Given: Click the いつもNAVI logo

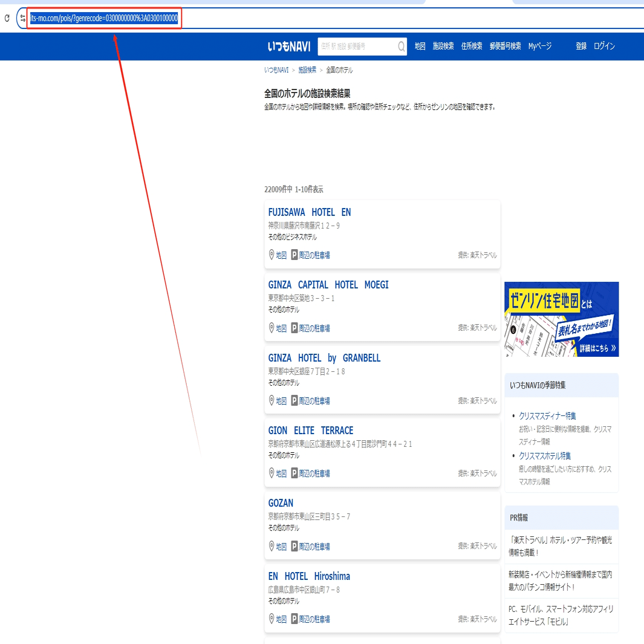Looking at the screenshot, I should 289,47.
